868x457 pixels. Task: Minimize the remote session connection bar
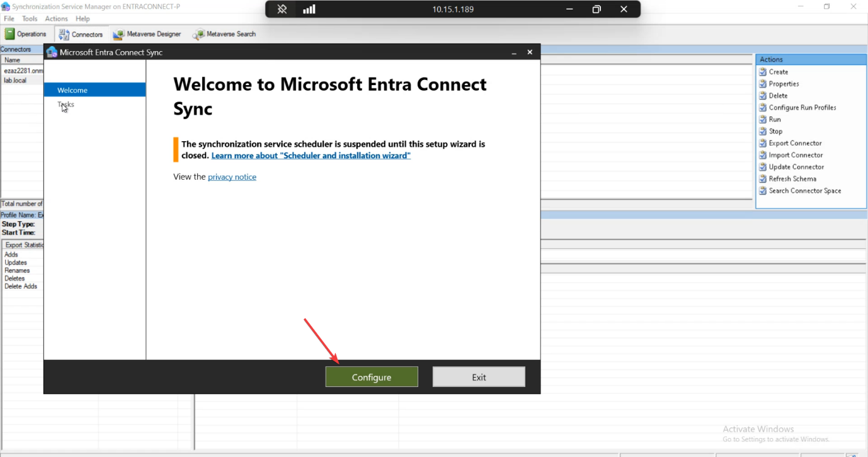(x=569, y=9)
